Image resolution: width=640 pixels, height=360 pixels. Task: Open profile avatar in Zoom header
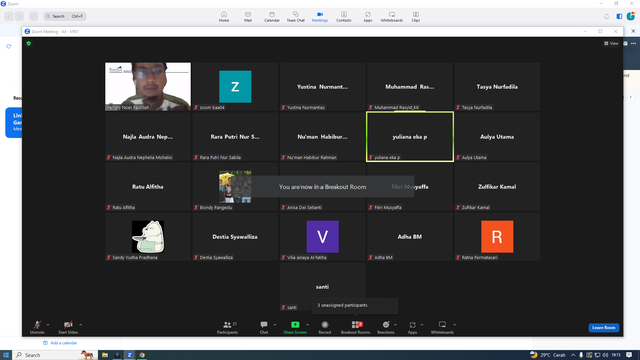click(x=631, y=16)
